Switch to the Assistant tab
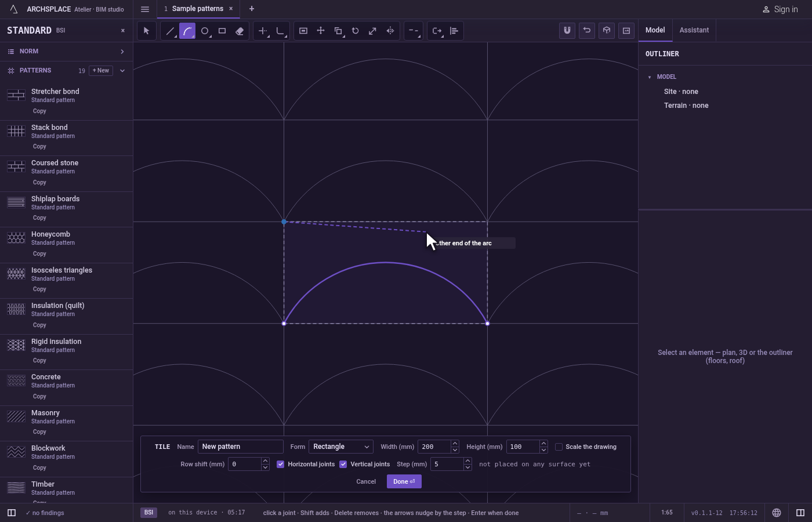812x522 pixels. tap(694, 30)
